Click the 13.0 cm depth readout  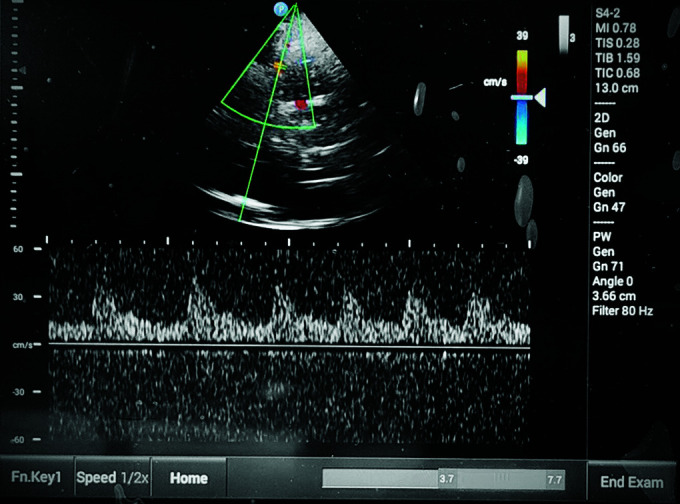[616, 88]
